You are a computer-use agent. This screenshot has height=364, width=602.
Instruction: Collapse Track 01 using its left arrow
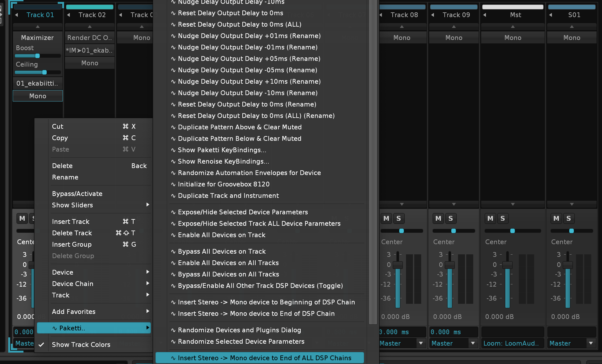point(16,15)
